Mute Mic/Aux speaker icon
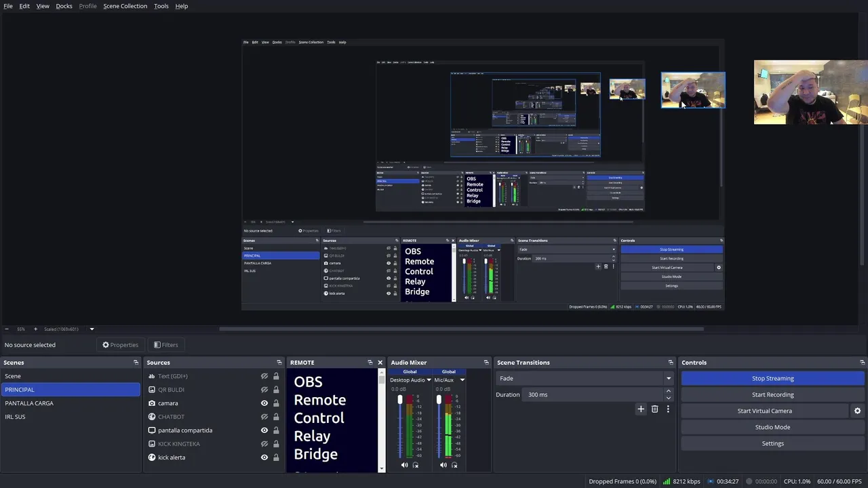 pos(443,465)
